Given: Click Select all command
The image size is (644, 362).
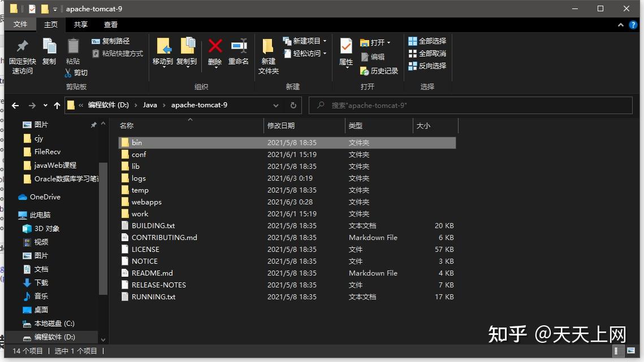Looking at the screenshot, I should pyautogui.click(x=427, y=41).
